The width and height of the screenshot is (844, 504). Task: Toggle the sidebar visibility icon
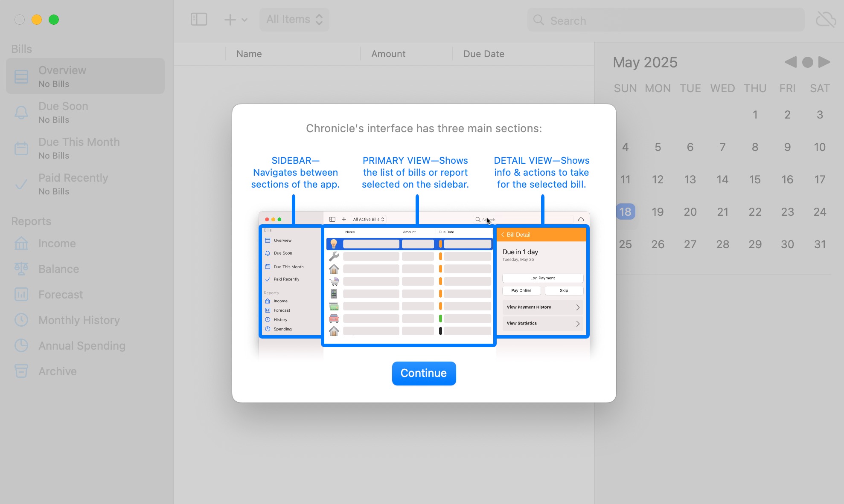click(x=199, y=19)
